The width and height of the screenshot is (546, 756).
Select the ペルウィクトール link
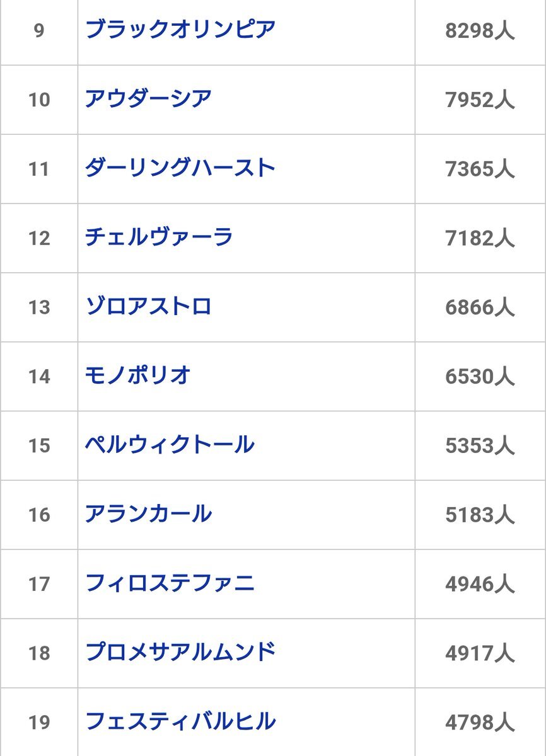(x=170, y=445)
